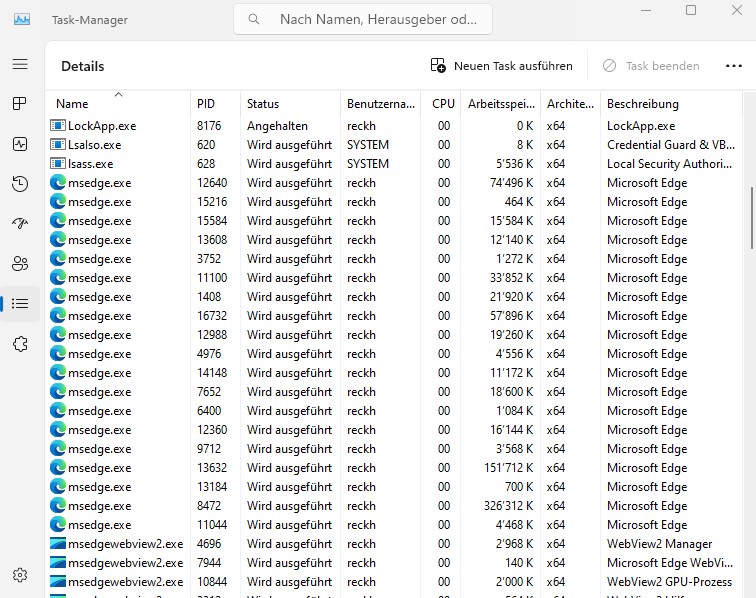Open the Startup apps page icon
The height and width of the screenshot is (598, 756).
coord(20,223)
